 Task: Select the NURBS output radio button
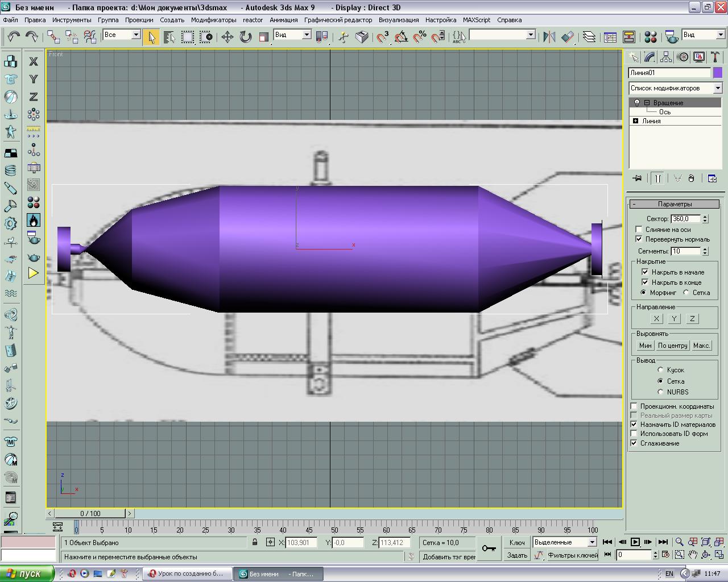tap(660, 392)
